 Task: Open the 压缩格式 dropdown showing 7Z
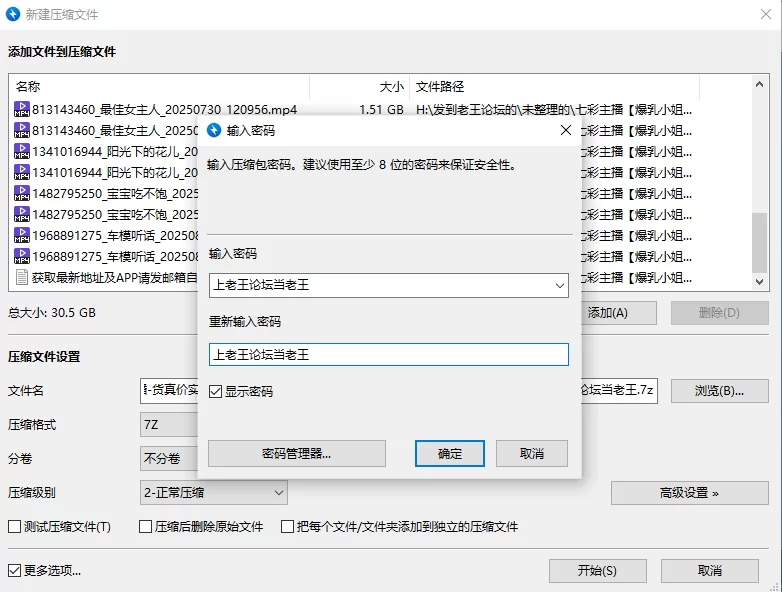click(x=169, y=425)
